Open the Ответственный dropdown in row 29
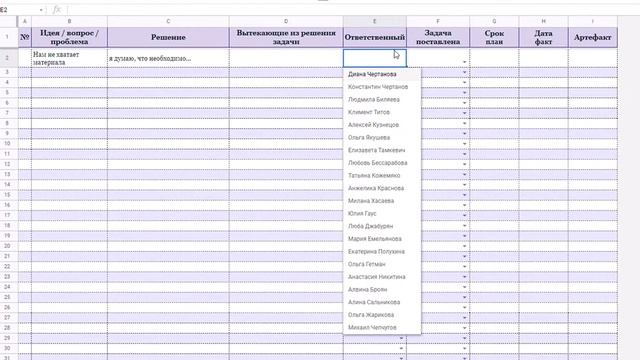 401,338
